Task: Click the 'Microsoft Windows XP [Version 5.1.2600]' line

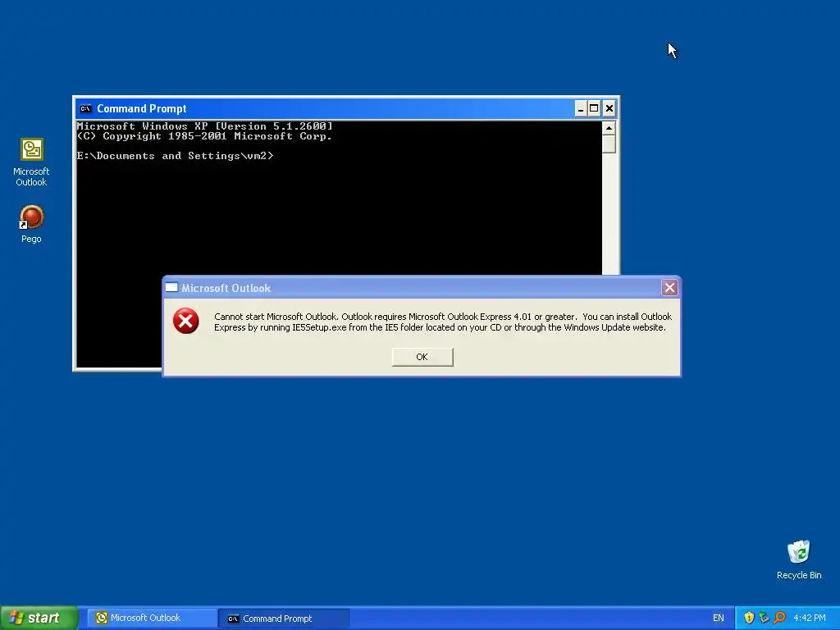Action: (x=204, y=126)
